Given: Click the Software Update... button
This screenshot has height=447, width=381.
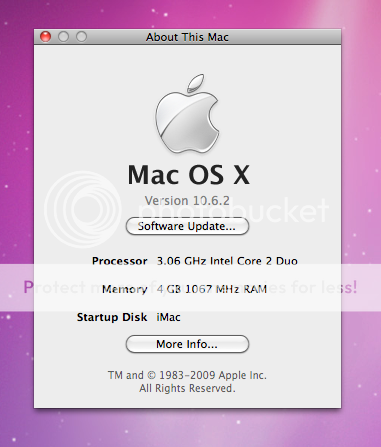Looking at the screenshot, I should click(x=187, y=226).
